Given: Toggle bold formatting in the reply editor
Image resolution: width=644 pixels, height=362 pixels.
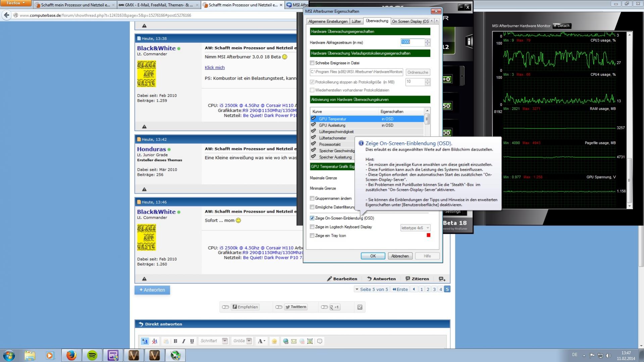Looking at the screenshot, I should click(175, 341).
